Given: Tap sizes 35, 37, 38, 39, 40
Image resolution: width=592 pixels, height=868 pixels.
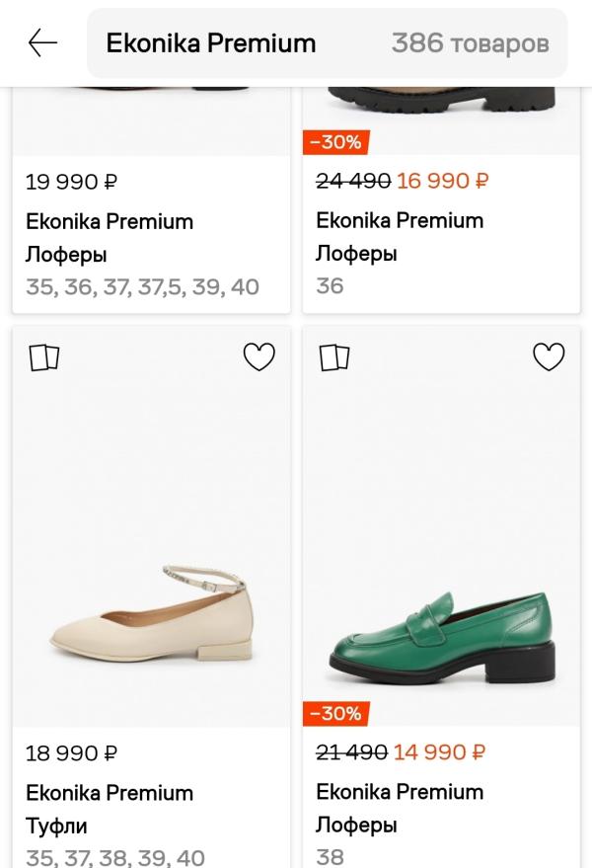Looking at the screenshot, I should point(115,857).
